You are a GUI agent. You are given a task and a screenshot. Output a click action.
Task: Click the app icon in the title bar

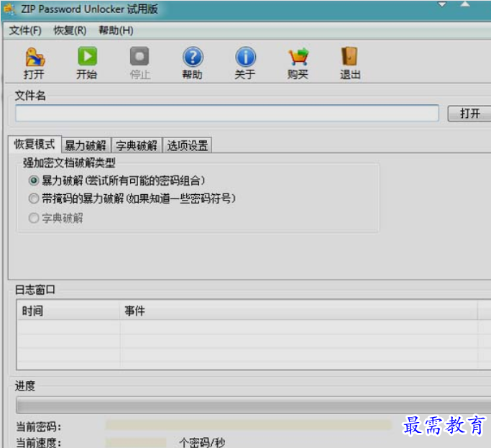(10, 9)
